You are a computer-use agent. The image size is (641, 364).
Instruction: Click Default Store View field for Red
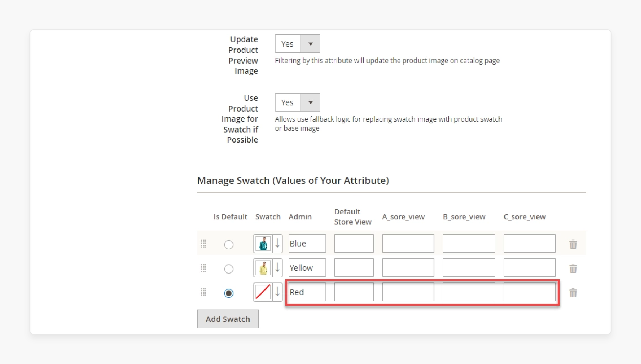click(x=354, y=292)
